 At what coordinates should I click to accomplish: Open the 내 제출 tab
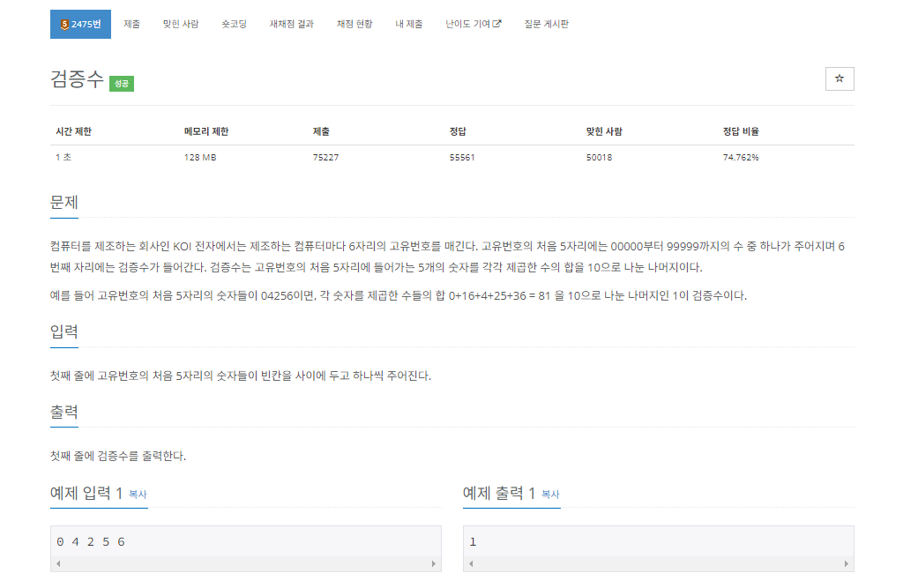(408, 24)
